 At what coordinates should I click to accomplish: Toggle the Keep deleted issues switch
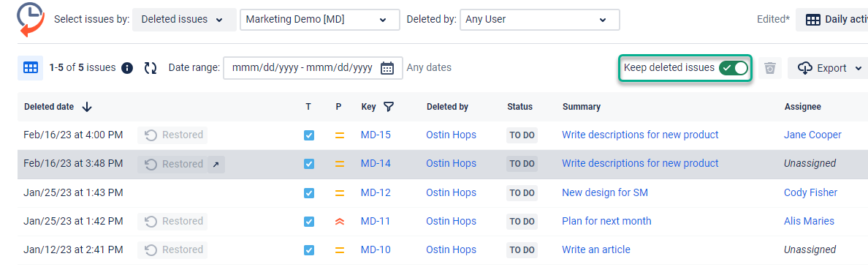[734, 68]
